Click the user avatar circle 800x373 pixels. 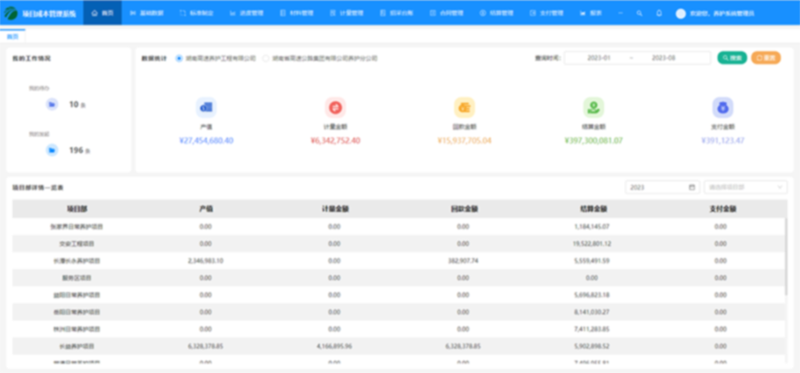[681, 14]
